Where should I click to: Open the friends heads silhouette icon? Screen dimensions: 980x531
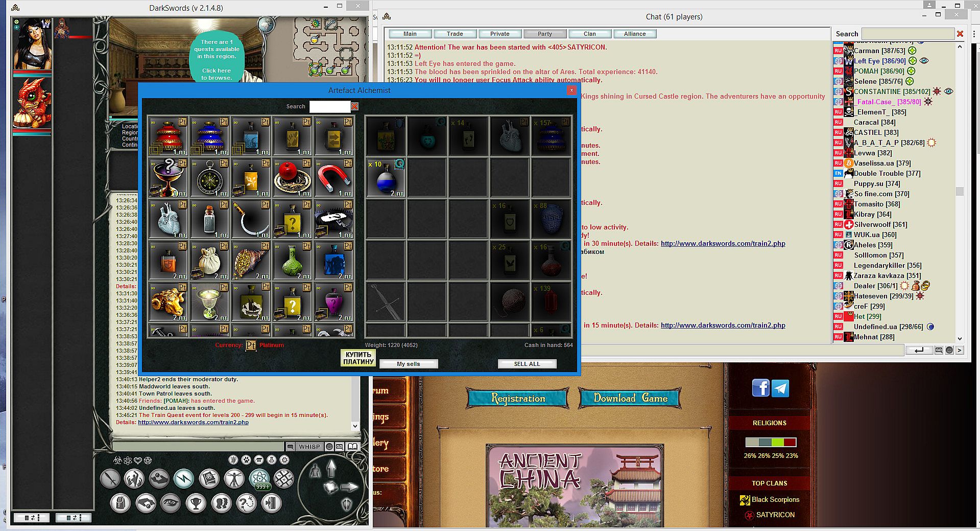point(221,503)
